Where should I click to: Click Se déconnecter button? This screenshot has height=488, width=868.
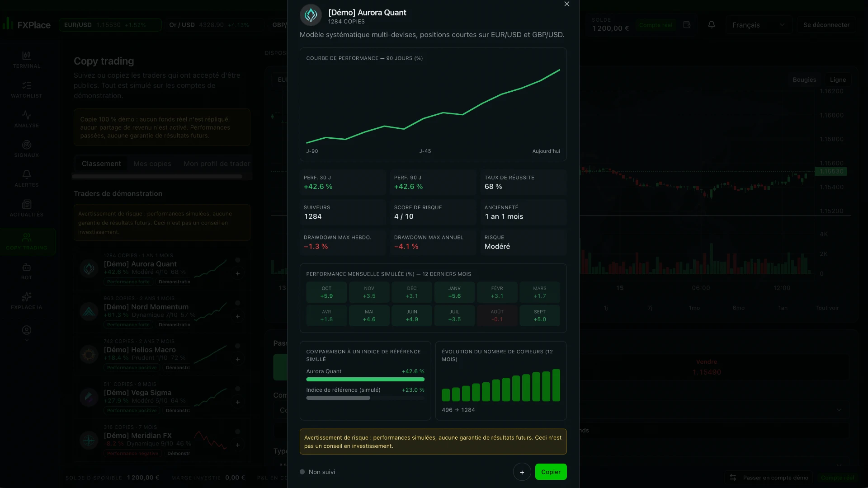(x=826, y=25)
